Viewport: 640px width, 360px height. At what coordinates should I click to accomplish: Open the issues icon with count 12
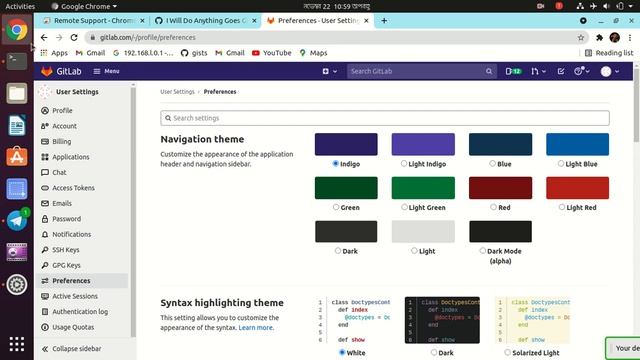click(x=513, y=71)
